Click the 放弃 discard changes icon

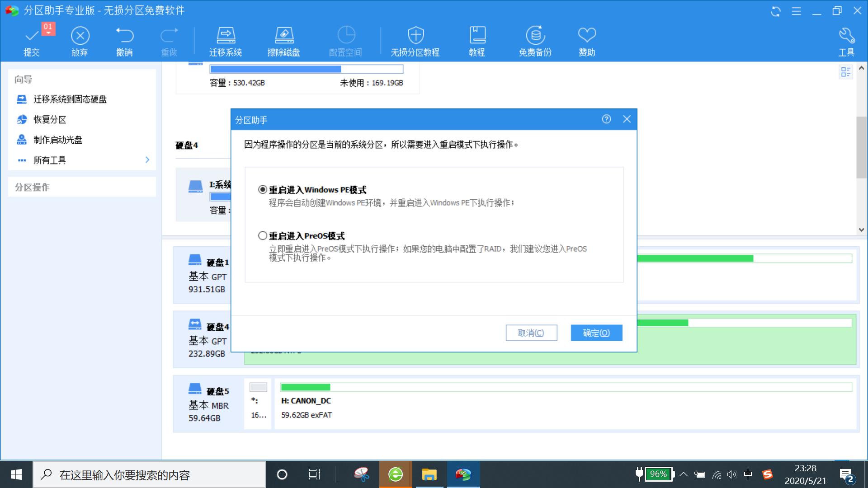point(80,40)
